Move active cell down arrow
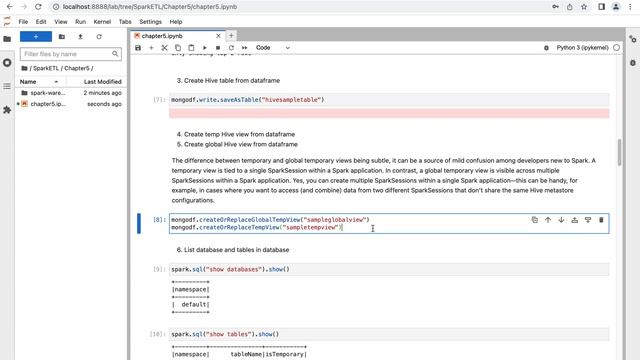The width and height of the screenshot is (640, 360). click(561, 220)
